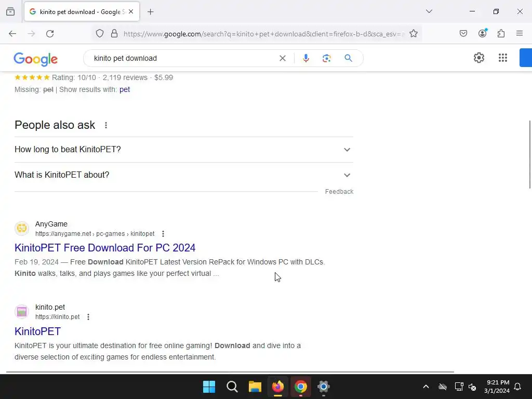Open Settings app from taskbar
The image size is (532, 399).
324,387
